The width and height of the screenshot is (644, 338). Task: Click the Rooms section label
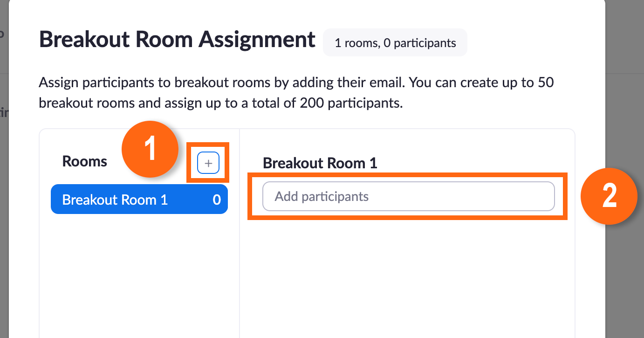pyautogui.click(x=85, y=162)
